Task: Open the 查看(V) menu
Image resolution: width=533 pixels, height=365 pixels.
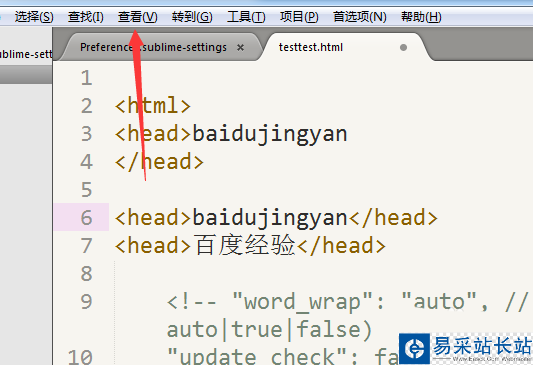Action: (138, 17)
